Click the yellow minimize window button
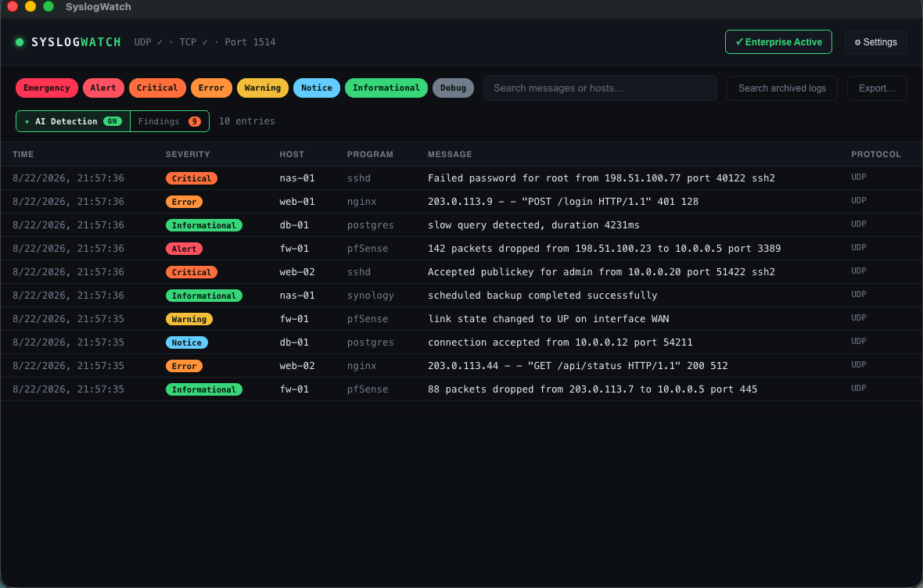Screen dimensions: 923x588 coord(30,6)
